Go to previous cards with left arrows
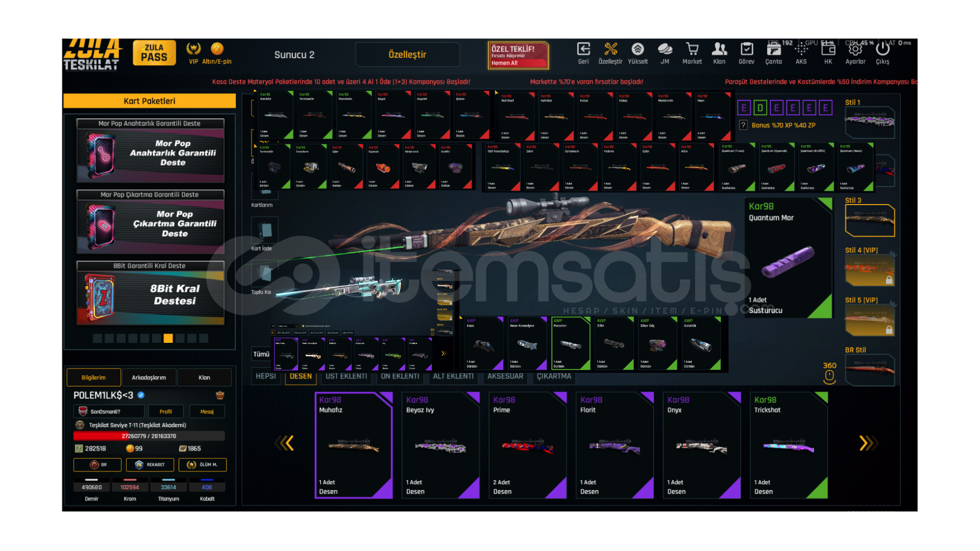Image resolution: width=980 pixels, height=551 pixels. pyautogui.click(x=285, y=443)
